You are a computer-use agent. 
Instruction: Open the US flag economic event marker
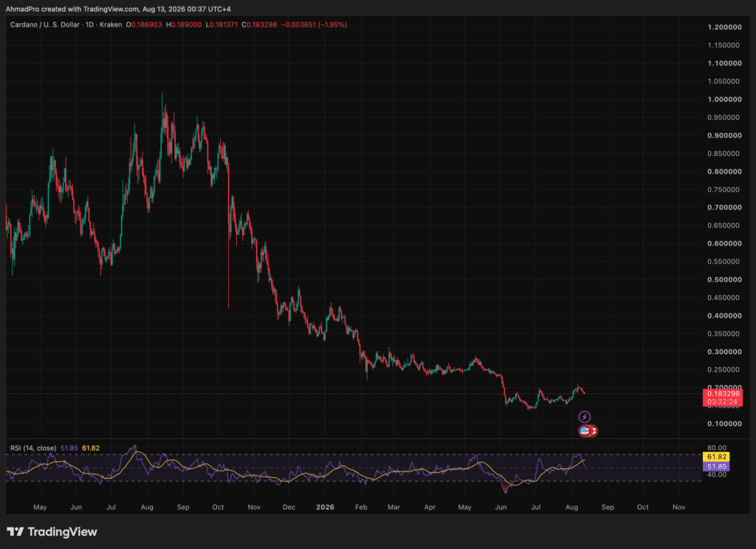click(585, 430)
